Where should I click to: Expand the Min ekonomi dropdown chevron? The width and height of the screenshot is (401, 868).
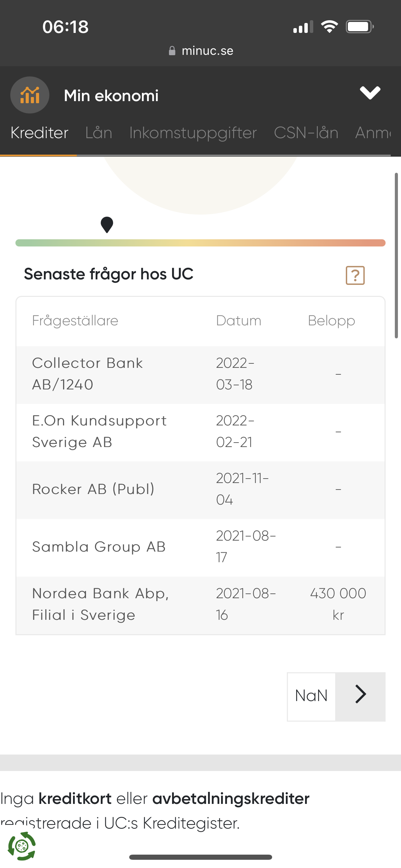pos(370,93)
